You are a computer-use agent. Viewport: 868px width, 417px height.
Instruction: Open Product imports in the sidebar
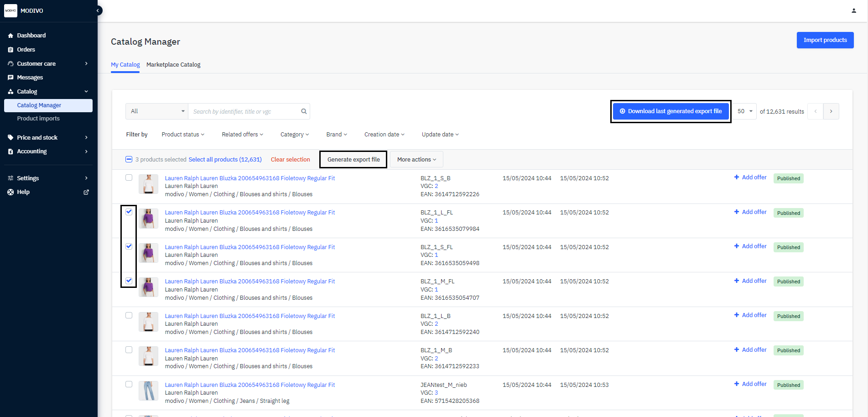tap(38, 119)
